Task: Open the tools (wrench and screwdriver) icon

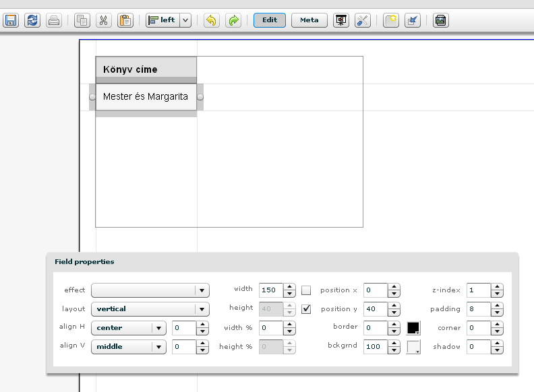Action: coord(363,20)
